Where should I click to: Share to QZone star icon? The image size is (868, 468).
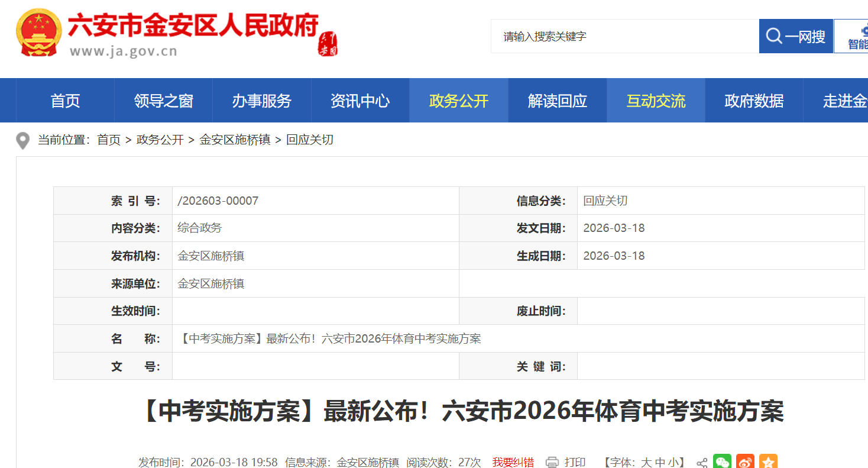point(768,461)
